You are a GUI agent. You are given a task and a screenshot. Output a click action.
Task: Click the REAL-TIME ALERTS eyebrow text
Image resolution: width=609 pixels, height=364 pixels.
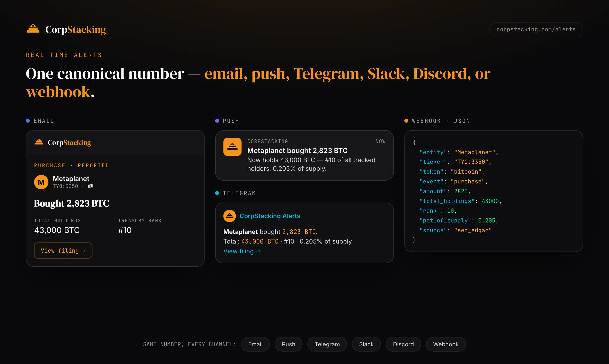[64, 55]
